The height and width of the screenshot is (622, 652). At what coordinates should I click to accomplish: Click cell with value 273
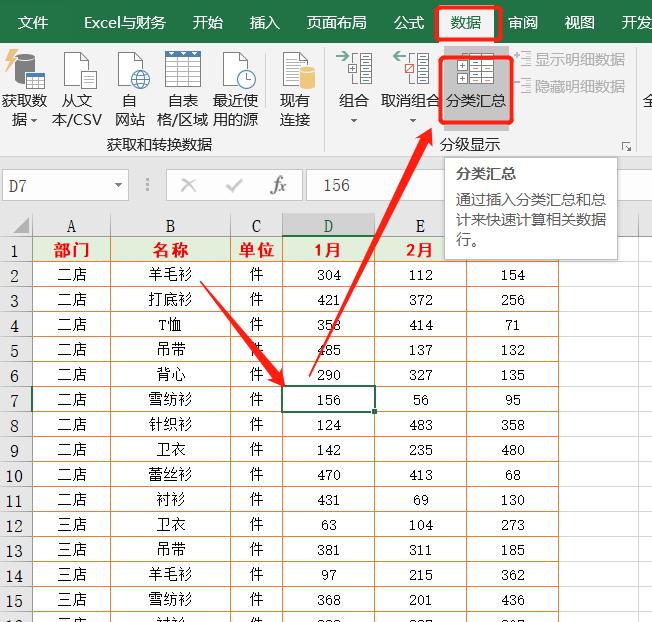[512, 525]
